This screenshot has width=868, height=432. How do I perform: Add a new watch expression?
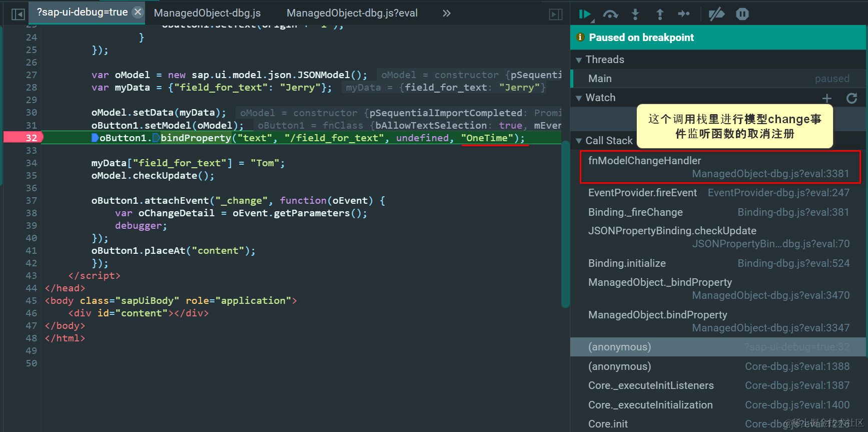(827, 98)
